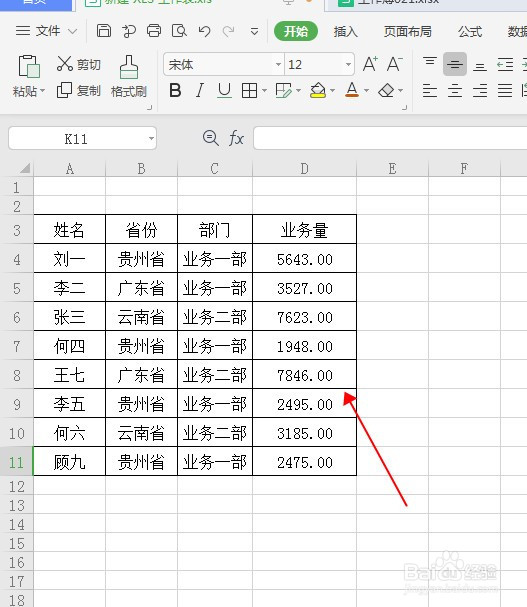The height and width of the screenshot is (607, 527).
Task: Open fill color dropdown arrow
Action: 333,91
